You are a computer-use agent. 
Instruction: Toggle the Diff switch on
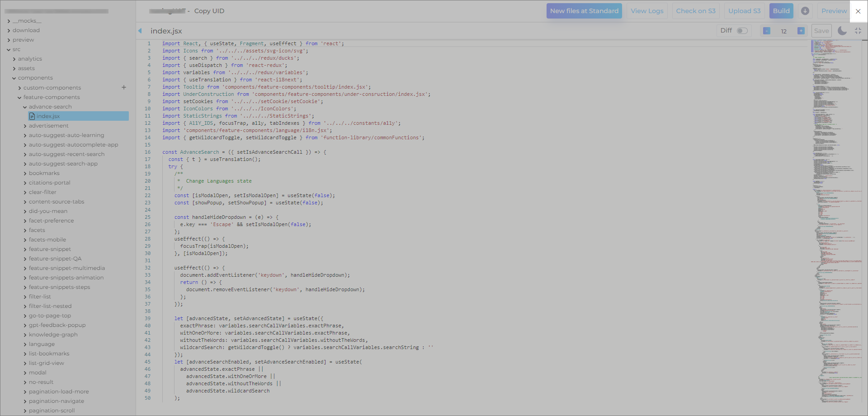[x=742, y=31]
